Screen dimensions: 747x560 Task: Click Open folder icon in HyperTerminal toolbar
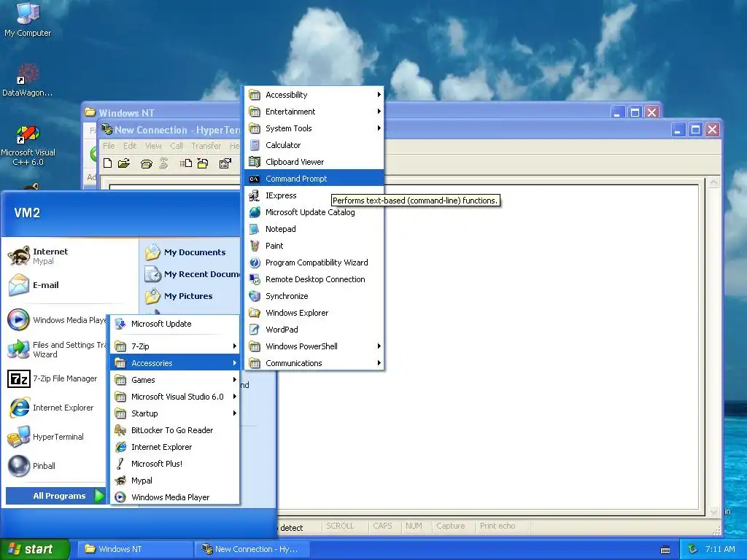click(x=124, y=163)
